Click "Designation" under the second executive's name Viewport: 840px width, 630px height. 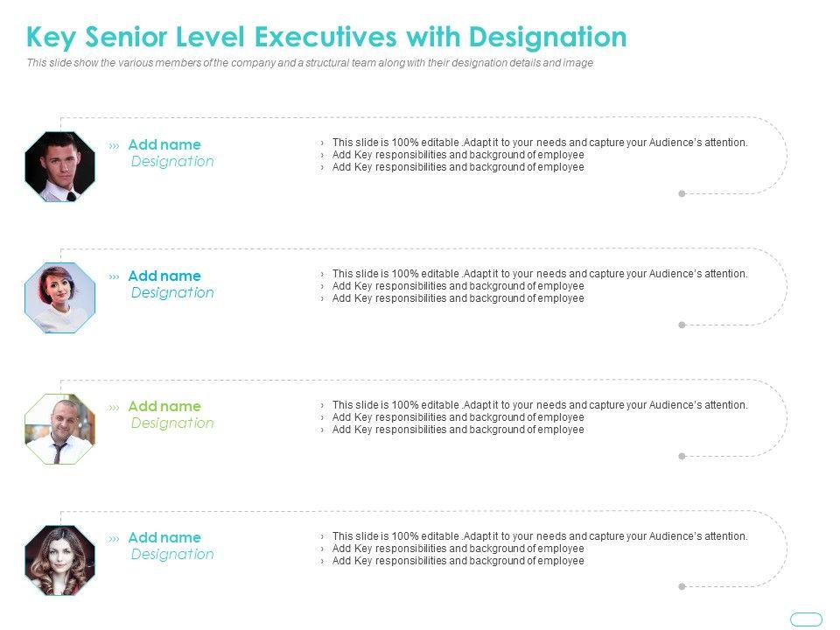[x=172, y=292]
